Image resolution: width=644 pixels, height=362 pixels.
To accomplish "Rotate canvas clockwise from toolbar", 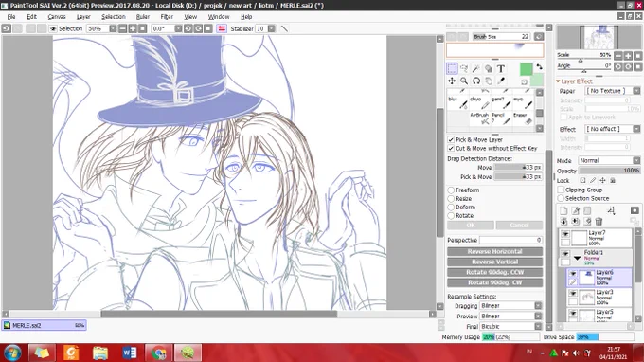I will pos(198,28).
